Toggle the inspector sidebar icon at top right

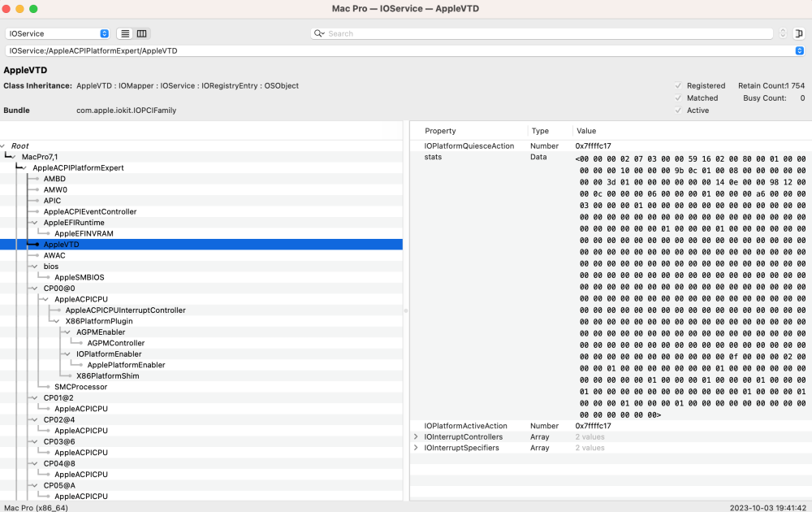click(798, 33)
